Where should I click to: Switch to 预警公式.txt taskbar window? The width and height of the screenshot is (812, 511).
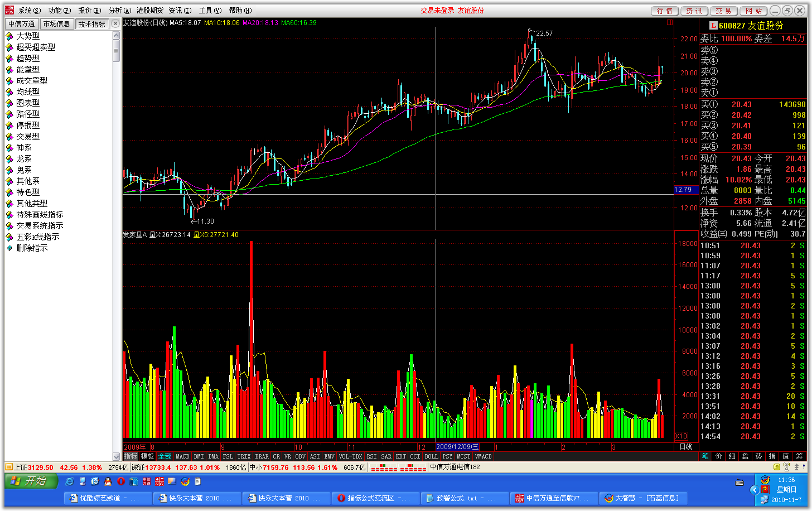pyautogui.click(x=465, y=498)
